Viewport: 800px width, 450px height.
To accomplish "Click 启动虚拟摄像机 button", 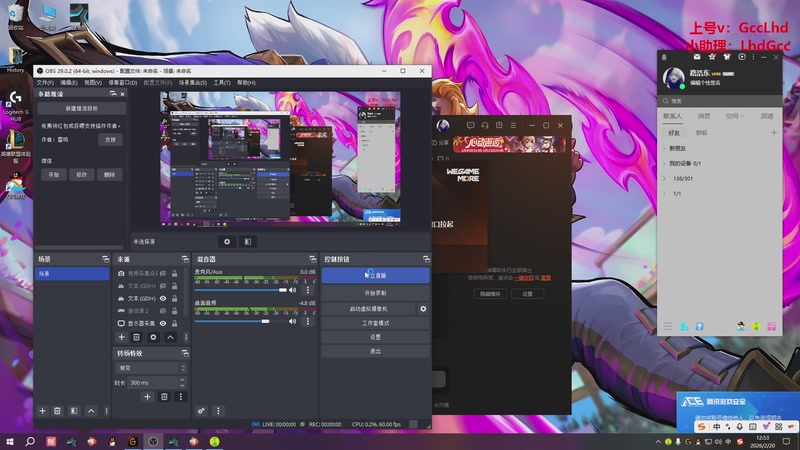I will (x=368, y=309).
